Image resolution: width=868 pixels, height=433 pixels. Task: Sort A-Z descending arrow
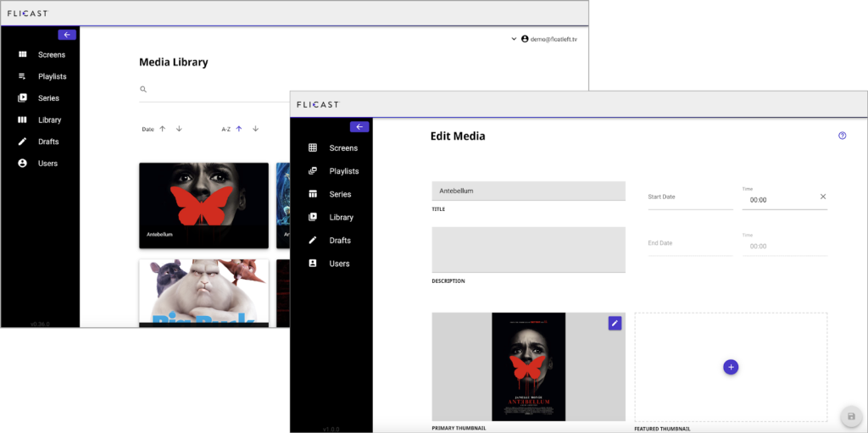click(255, 129)
